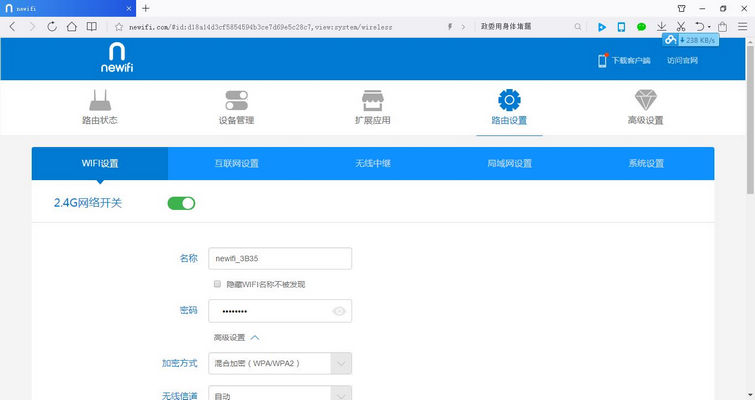Click the skin shirt icon in title bar
Viewport: 755px width, 400px height.
coord(681,8)
